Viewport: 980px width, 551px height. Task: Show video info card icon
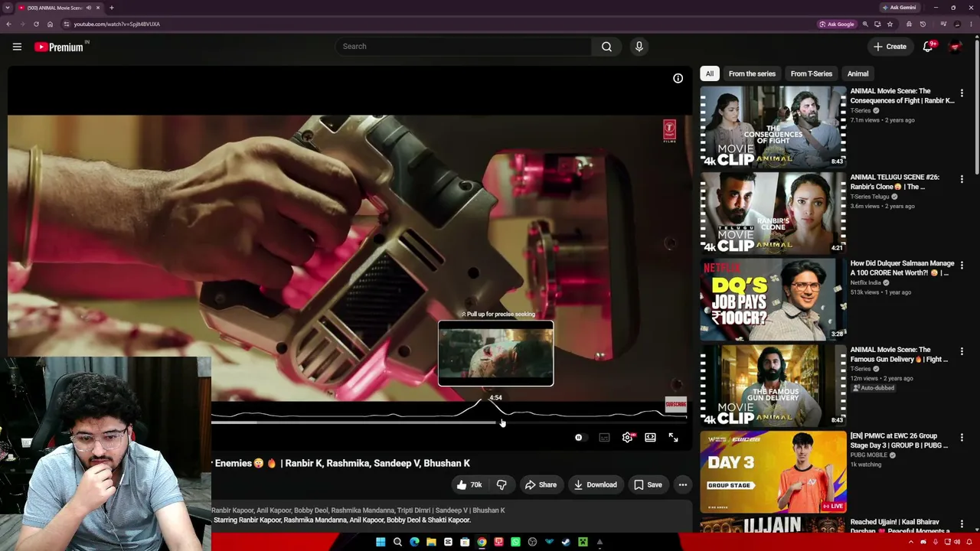tap(678, 78)
